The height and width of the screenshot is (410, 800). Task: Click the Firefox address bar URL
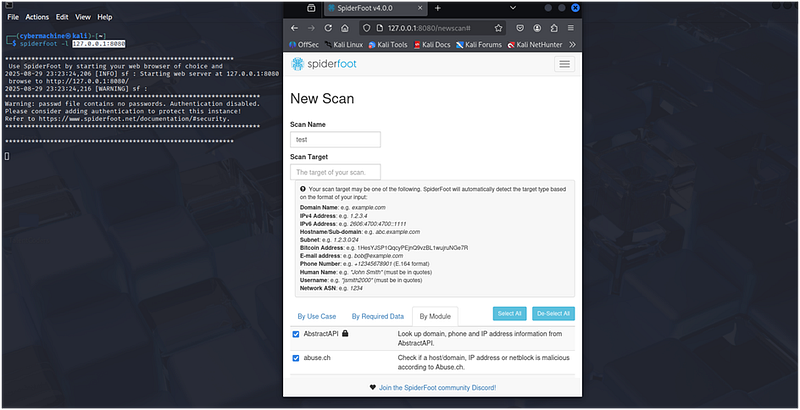tap(429, 28)
